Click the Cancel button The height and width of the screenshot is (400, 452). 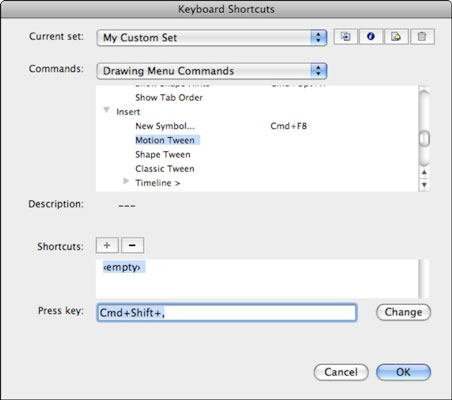coord(341,372)
